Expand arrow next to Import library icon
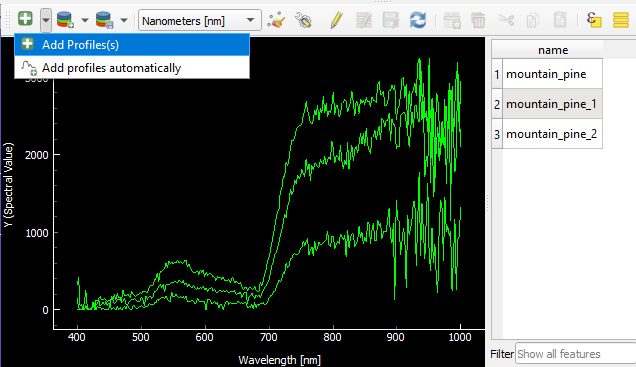The height and width of the screenshot is (367, 636). point(85,20)
